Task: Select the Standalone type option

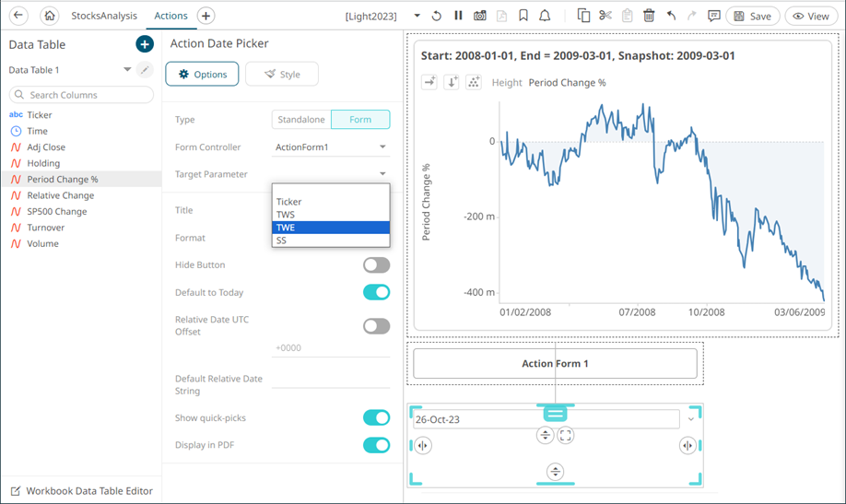Action: point(301,120)
